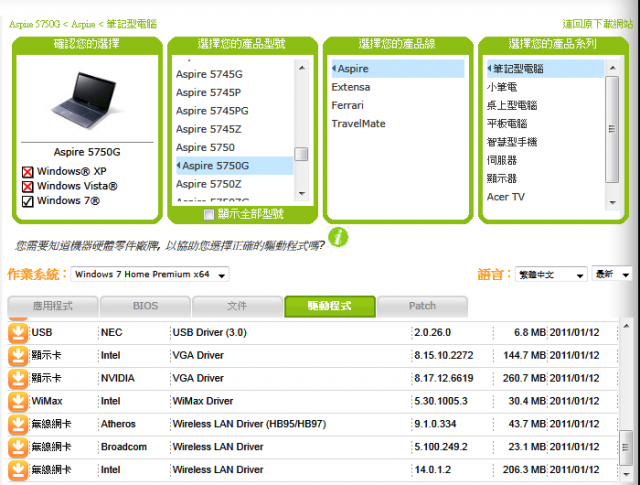Click version 8.17.12.6619 cell
The width and height of the screenshot is (640, 485).
point(444,378)
